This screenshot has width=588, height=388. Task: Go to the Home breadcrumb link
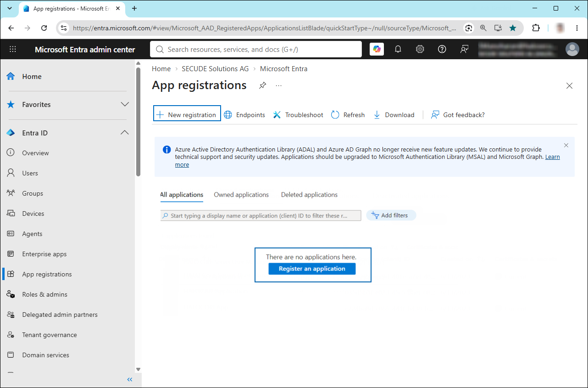tap(161, 69)
